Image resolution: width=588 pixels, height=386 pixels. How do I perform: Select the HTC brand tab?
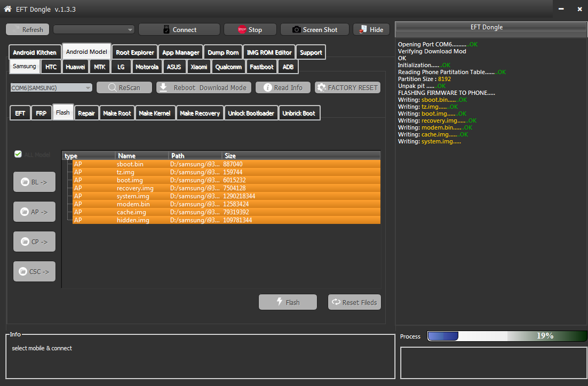(51, 67)
